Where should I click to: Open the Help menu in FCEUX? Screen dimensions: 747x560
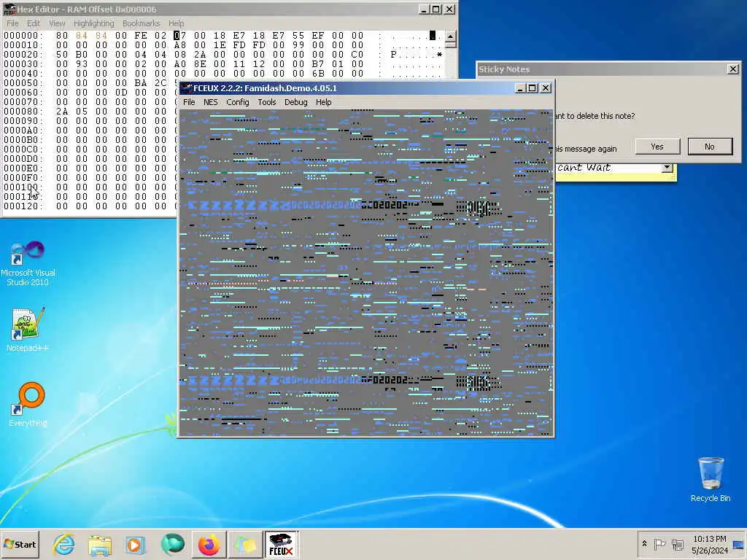point(323,102)
